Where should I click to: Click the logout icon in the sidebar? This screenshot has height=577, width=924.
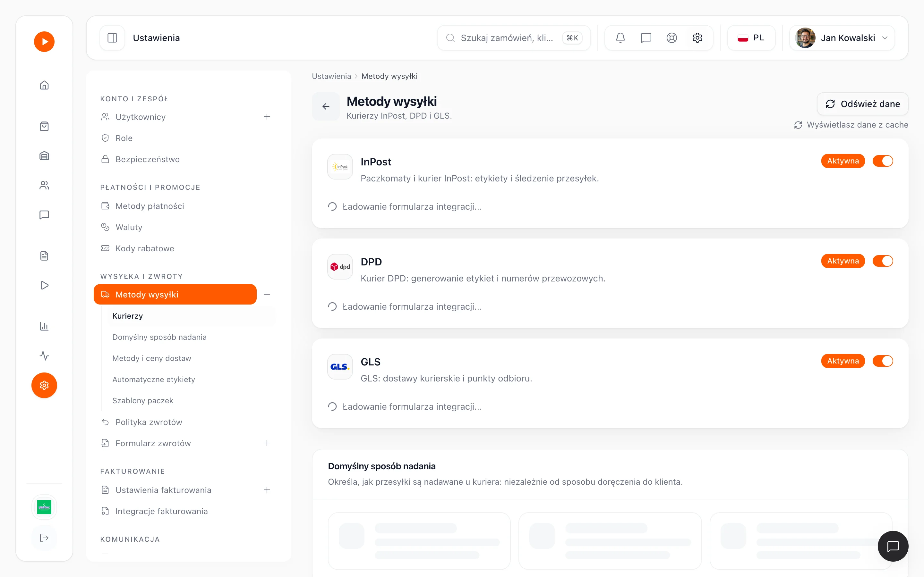(44, 538)
